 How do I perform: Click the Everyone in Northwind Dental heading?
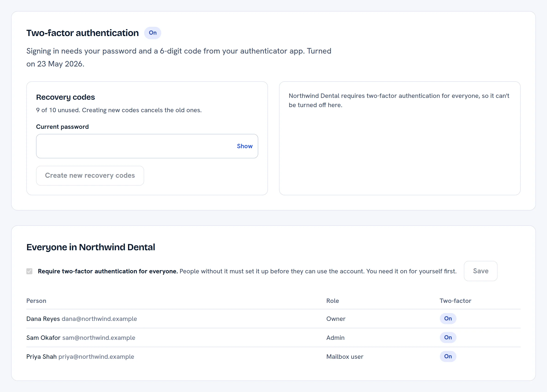(91, 247)
